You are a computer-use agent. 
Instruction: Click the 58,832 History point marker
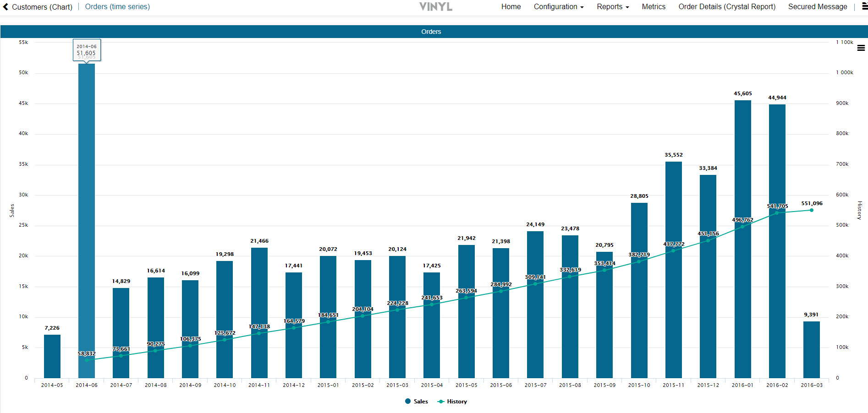tap(87, 360)
